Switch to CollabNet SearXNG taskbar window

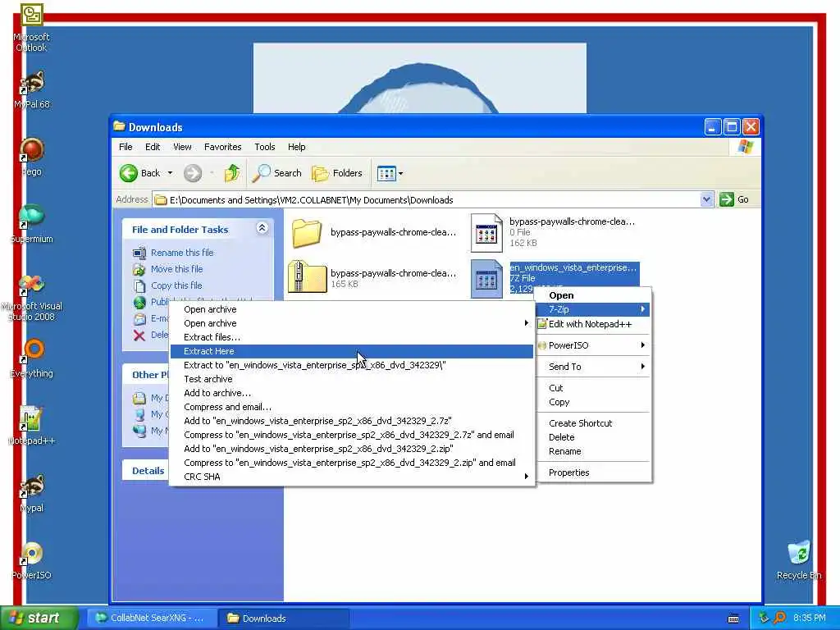(152, 619)
